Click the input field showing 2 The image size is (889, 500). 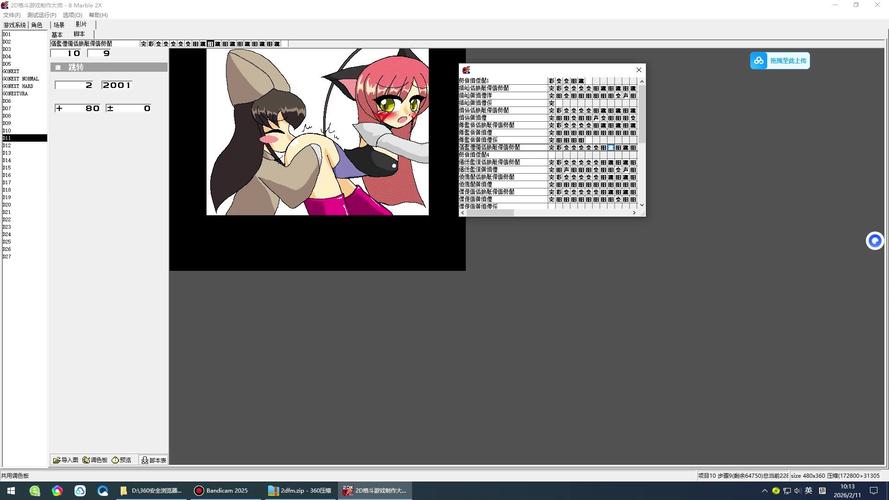coord(75,84)
